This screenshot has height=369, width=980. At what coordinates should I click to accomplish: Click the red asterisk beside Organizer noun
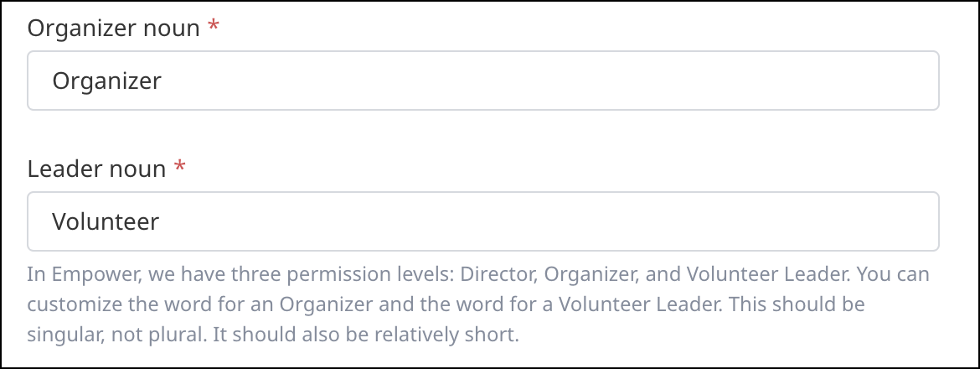coord(214,29)
